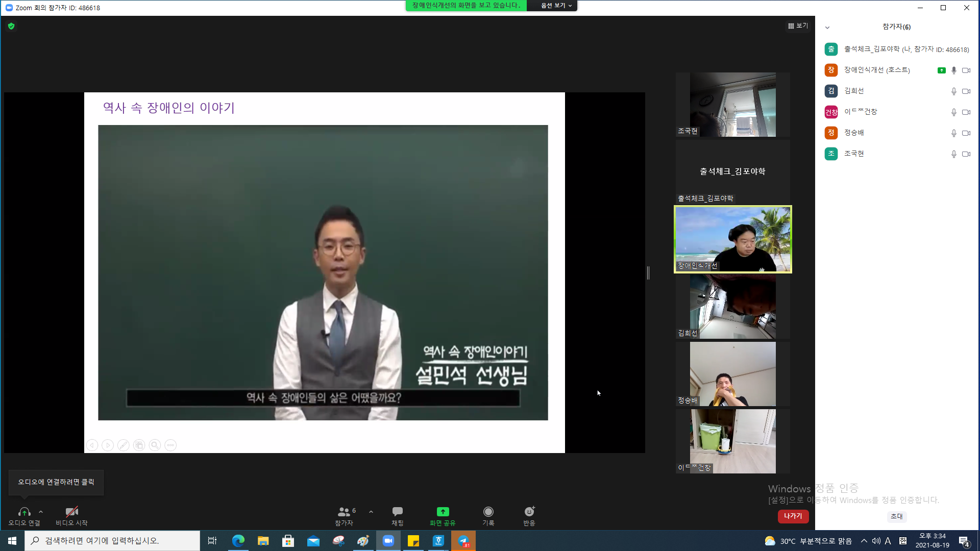Click zoom magnifier in slide controls
This screenshot has height=551, width=980.
click(155, 445)
